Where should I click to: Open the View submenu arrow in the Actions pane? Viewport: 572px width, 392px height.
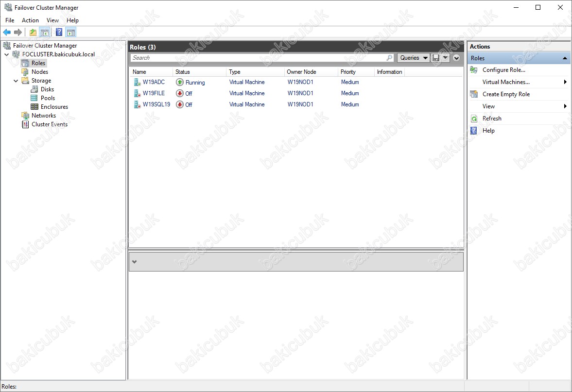pos(565,106)
